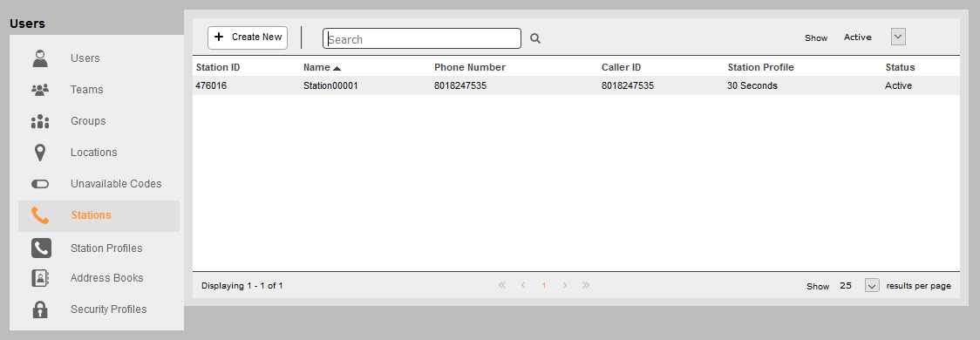This screenshot has height=340, width=980.
Task: Click the Groups icon in sidebar
Action: coord(41,121)
